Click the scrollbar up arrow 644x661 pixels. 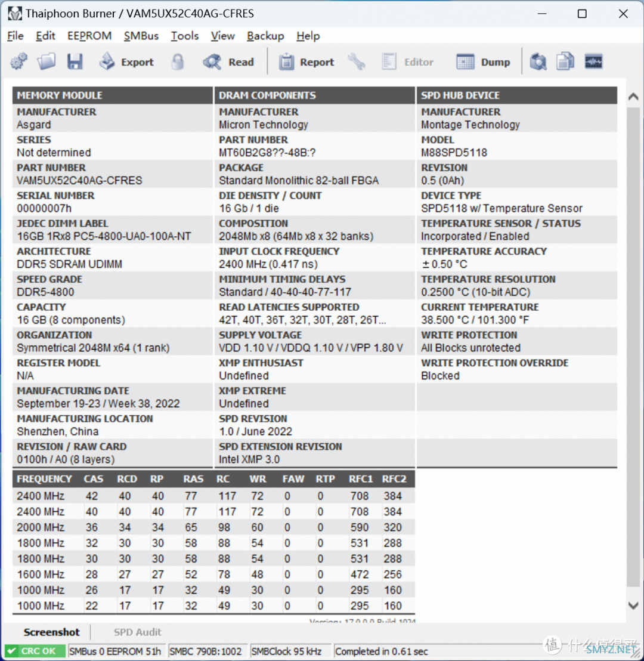click(633, 97)
